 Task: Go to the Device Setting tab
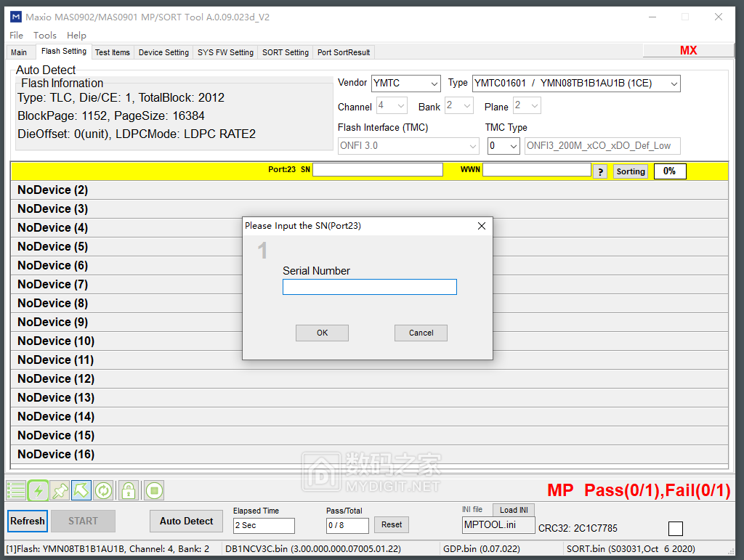tap(163, 52)
